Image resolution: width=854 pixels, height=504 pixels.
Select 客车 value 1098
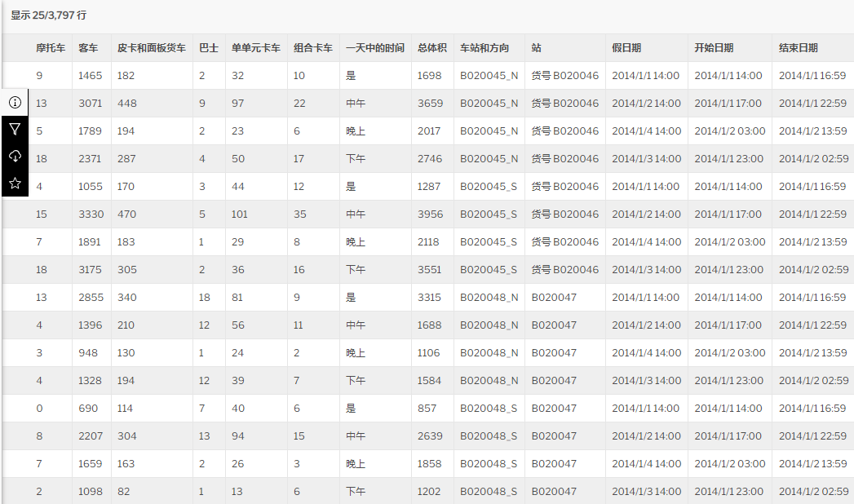[x=90, y=492]
